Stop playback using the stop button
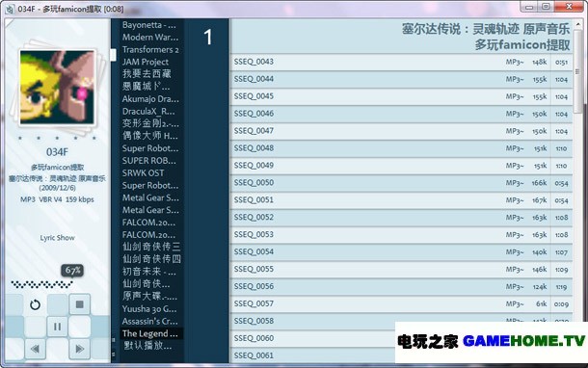Image resolution: width=588 pixels, height=368 pixels. tap(79, 304)
